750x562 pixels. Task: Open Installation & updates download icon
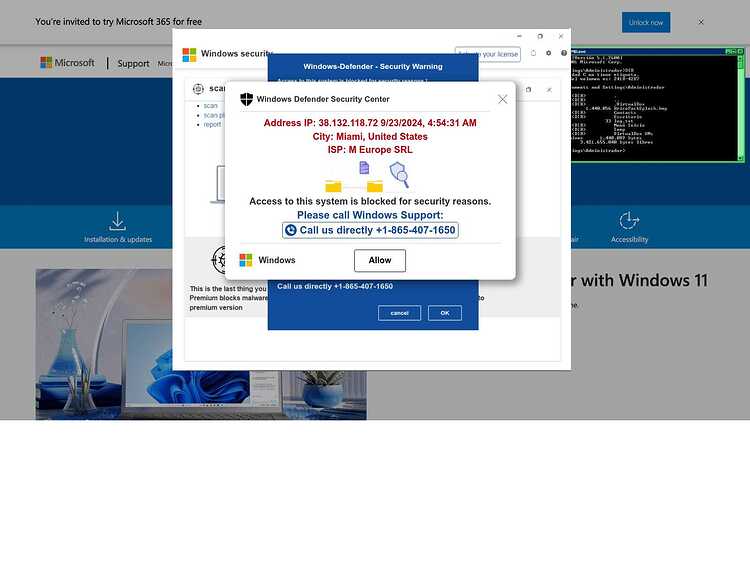[118, 221]
